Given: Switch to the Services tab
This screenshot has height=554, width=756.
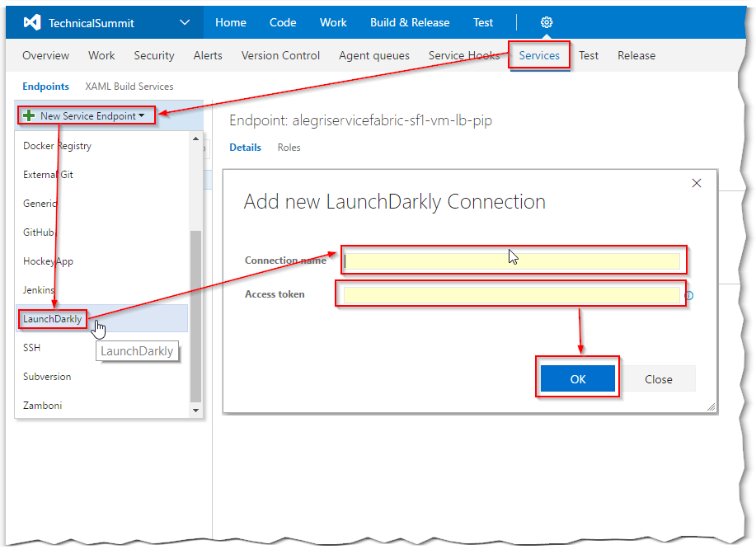Looking at the screenshot, I should pos(539,55).
